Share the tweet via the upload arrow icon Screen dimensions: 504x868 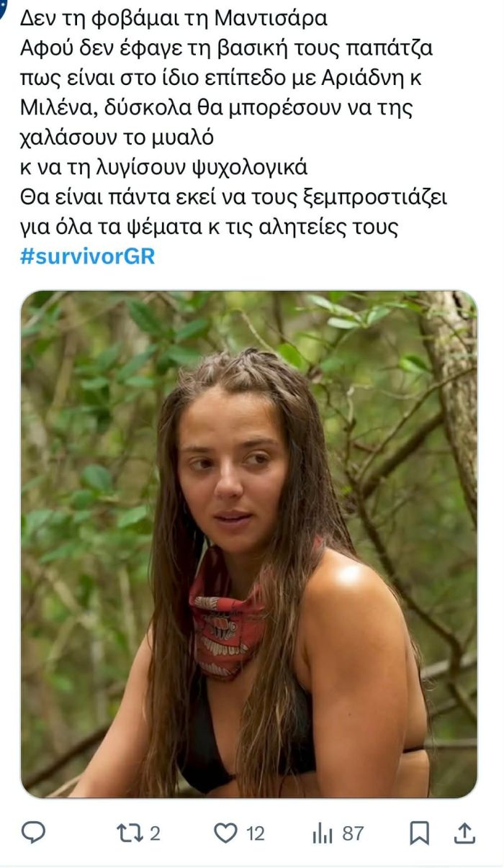pos(465,833)
